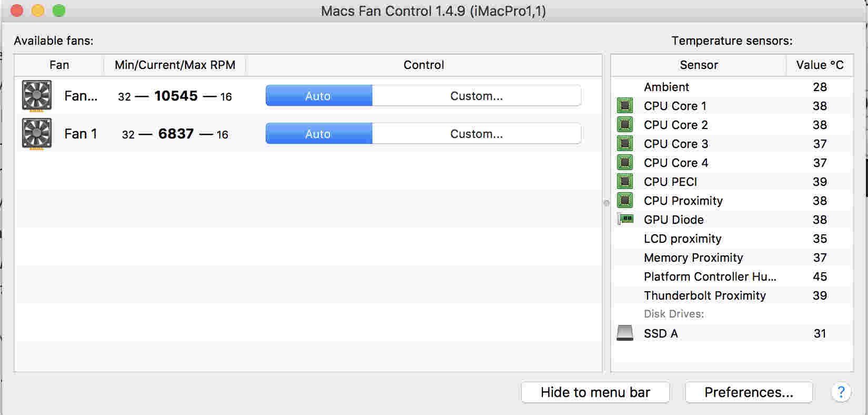Screen dimensions: 868x415
Task: Choose Custom... for Fan 1
Action: coord(477,134)
